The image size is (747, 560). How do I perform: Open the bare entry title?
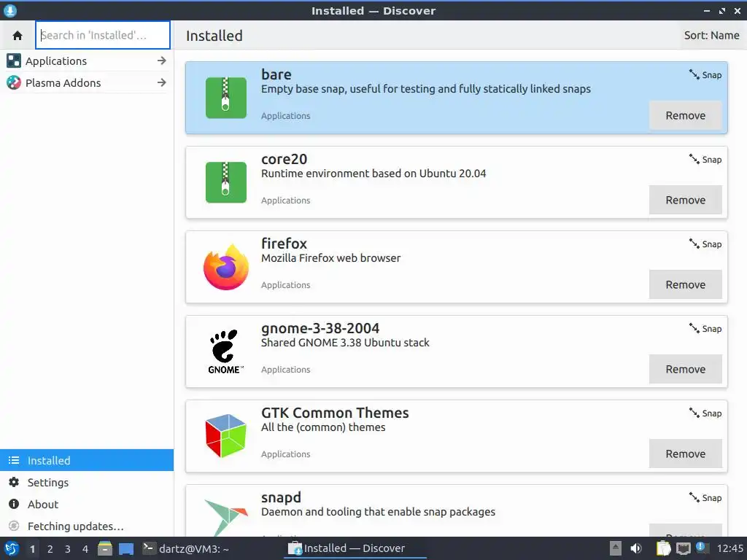[x=276, y=74]
